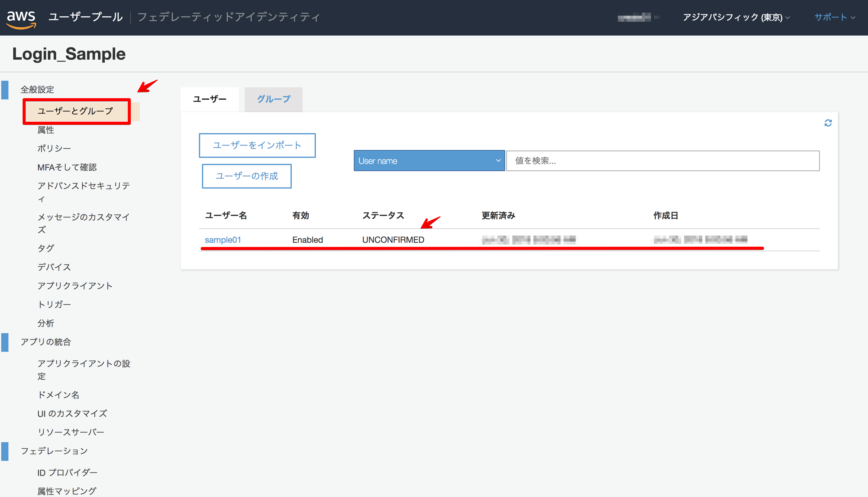This screenshot has width=868, height=497.
Task: Open UI のカスタマイズ in sidebar
Action: [72, 414]
